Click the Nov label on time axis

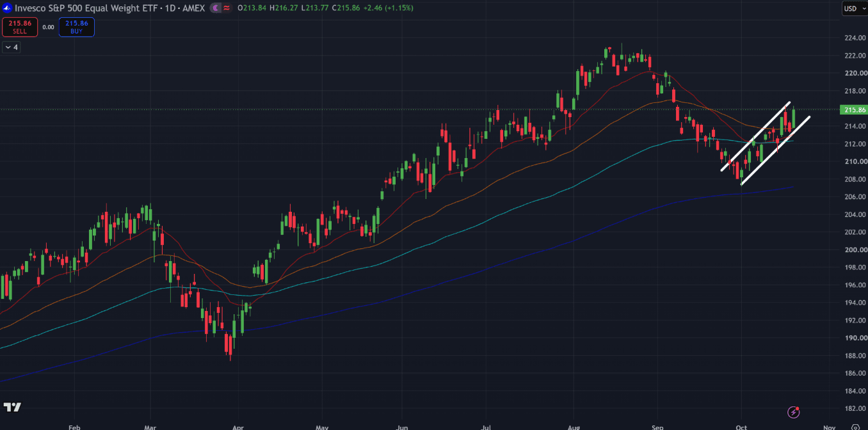tap(829, 426)
